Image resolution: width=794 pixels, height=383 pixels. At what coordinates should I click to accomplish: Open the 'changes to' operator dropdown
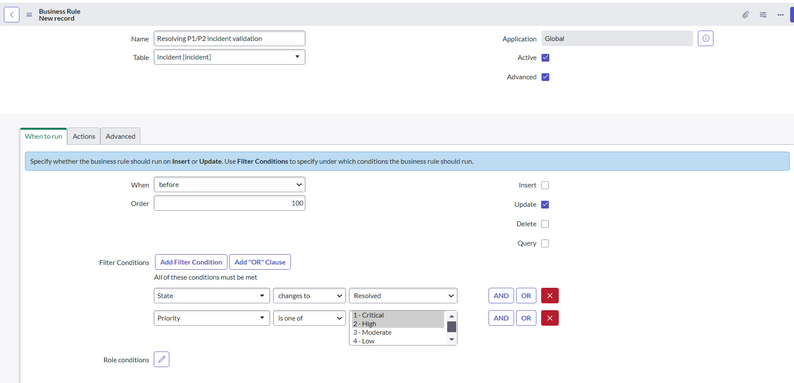[309, 296]
